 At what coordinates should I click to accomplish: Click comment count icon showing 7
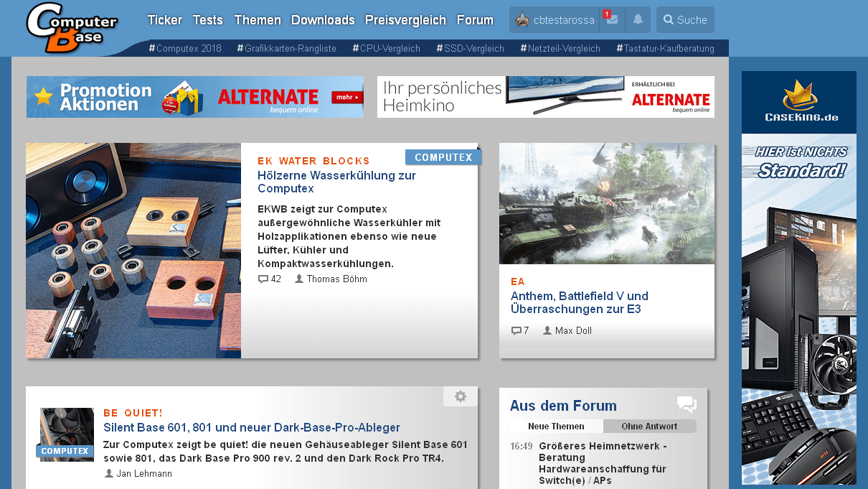[x=516, y=330]
